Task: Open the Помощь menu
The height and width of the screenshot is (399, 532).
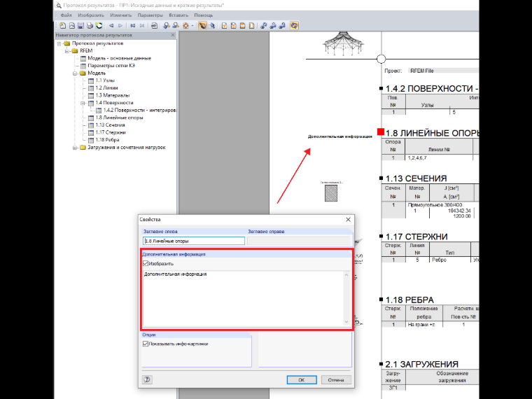Action: (x=204, y=15)
